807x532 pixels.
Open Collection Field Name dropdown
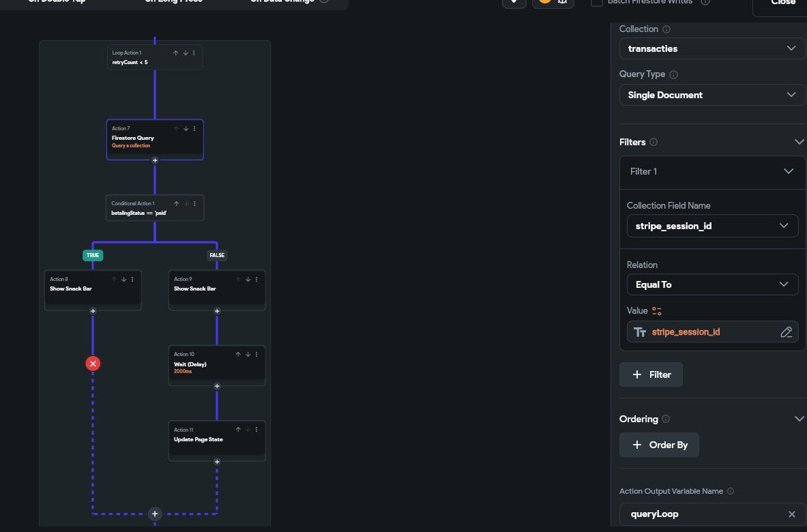click(x=712, y=226)
